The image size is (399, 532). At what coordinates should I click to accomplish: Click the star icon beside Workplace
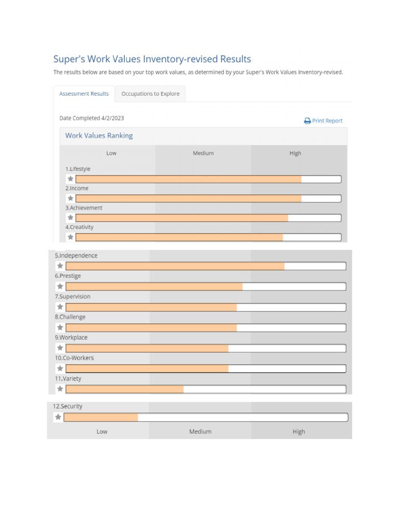coord(60,348)
